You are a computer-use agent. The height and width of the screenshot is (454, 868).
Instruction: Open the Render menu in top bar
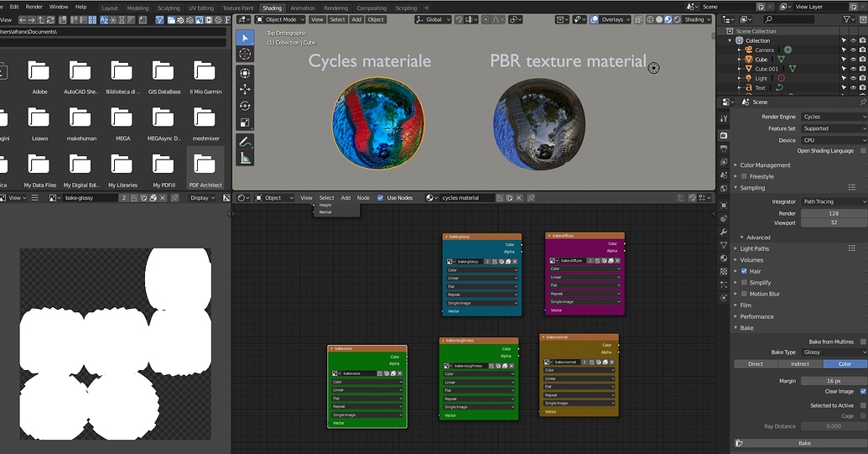click(34, 7)
